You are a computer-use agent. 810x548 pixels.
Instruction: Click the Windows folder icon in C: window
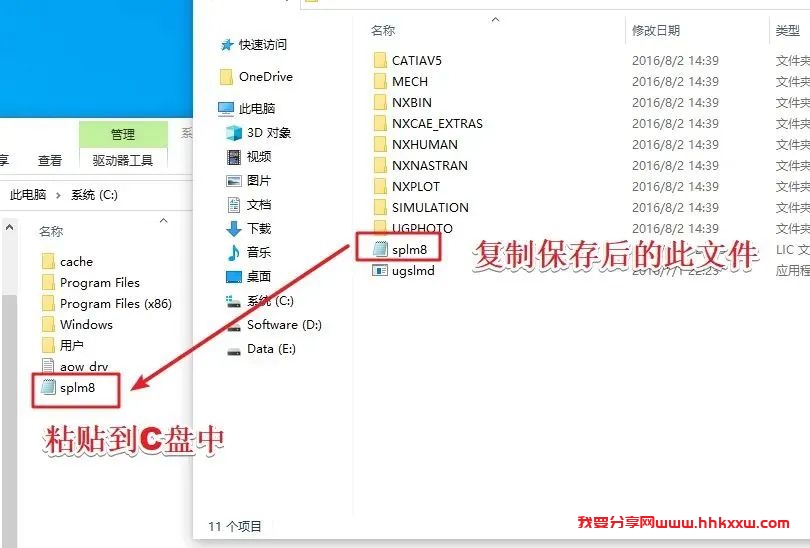pos(48,324)
